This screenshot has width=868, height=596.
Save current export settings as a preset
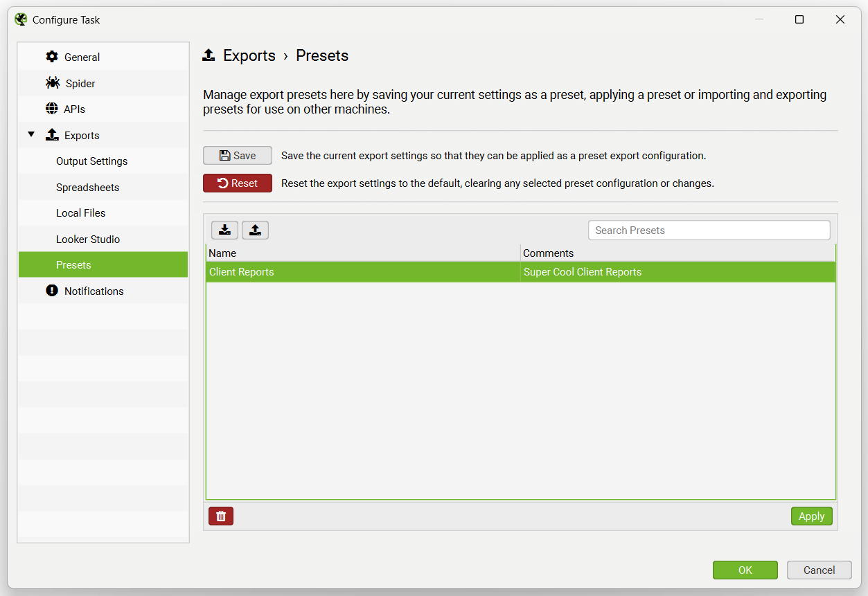coord(237,155)
